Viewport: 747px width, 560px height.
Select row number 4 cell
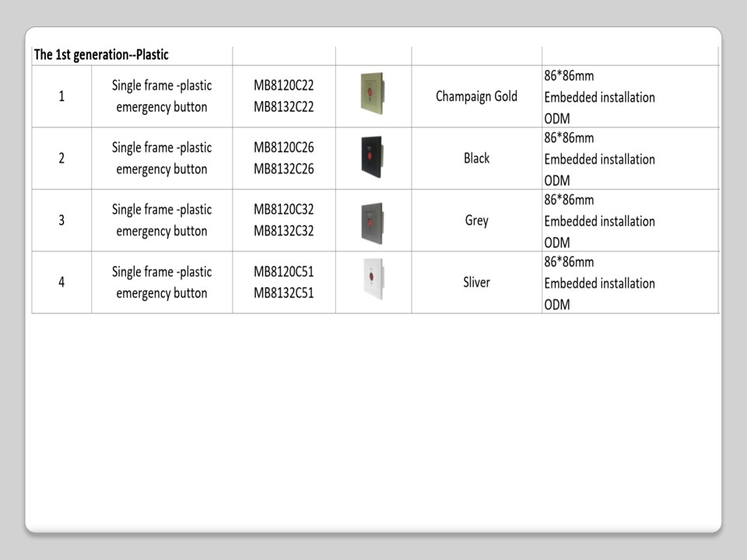(61, 282)
